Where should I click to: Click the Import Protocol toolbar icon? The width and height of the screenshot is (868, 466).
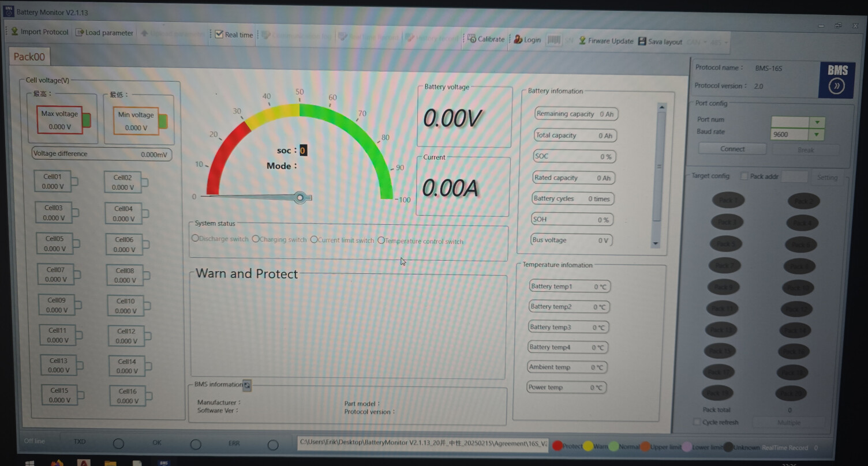coord(14,32)
